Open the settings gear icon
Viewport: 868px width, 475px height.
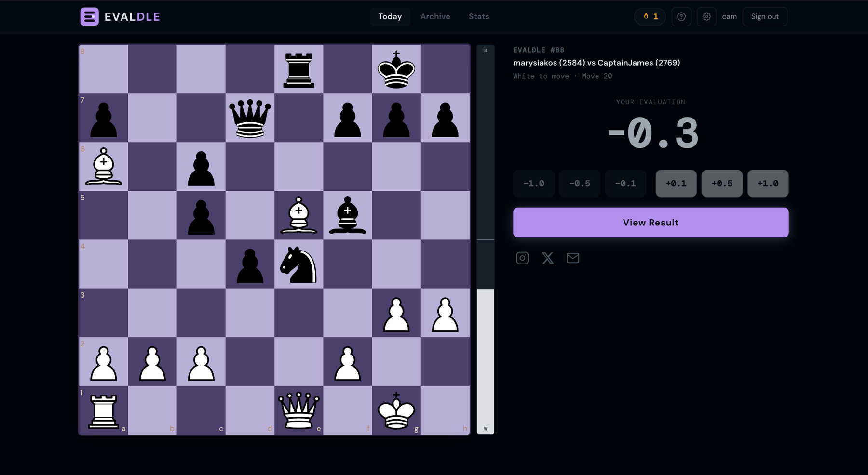click(x=706, y=17)
